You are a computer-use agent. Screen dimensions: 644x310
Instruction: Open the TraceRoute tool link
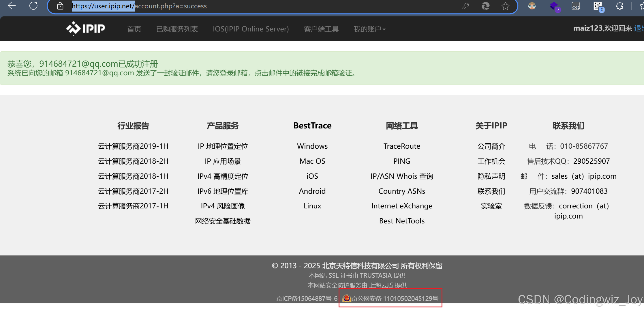(401, 146)
